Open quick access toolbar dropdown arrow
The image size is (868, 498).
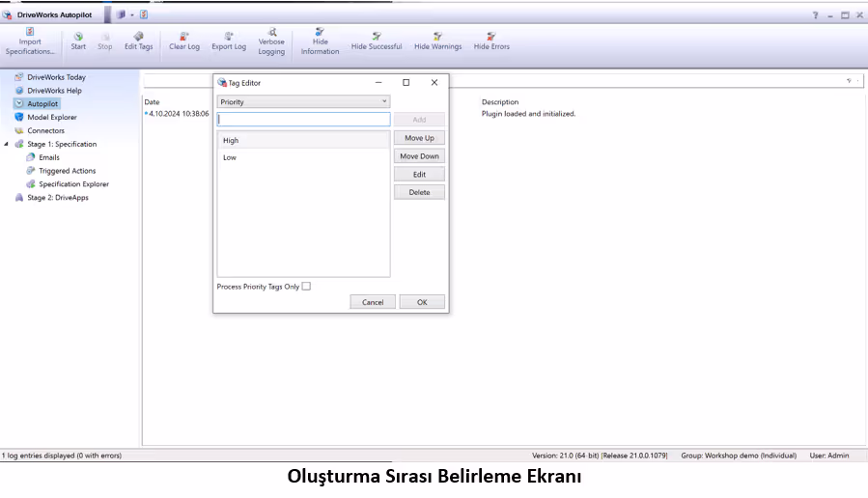coord(132,14)
